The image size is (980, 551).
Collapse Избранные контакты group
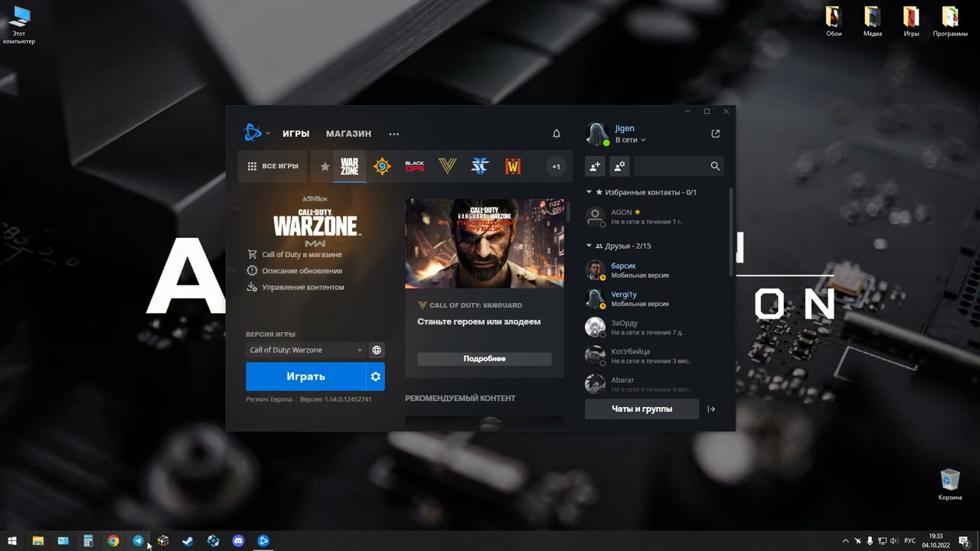coord(589,192)
